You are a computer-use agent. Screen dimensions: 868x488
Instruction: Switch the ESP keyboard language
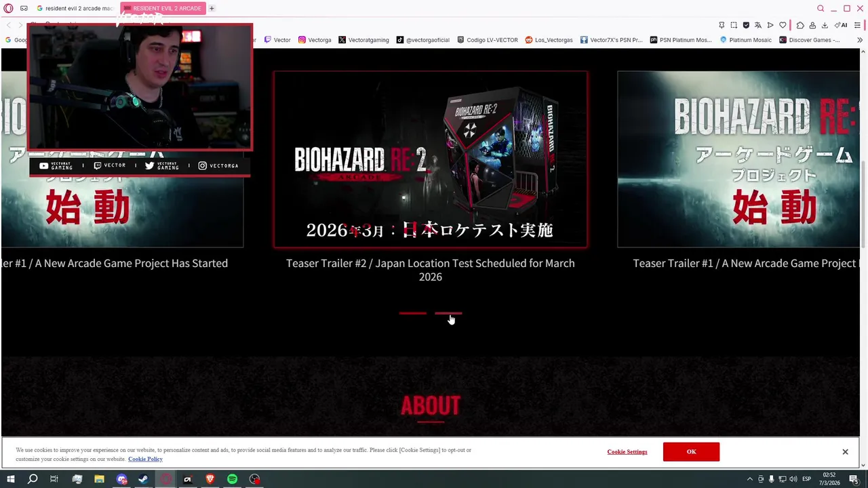807,479
